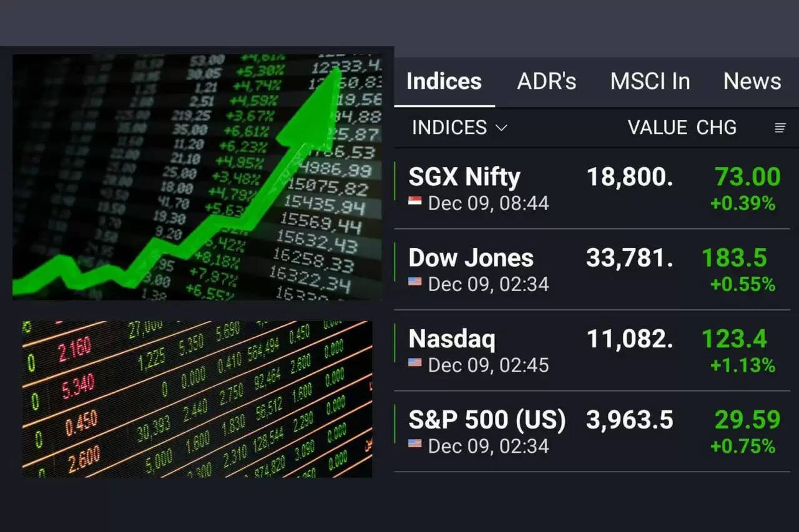
Task: Go to the News tab
Action: (752, 81)
